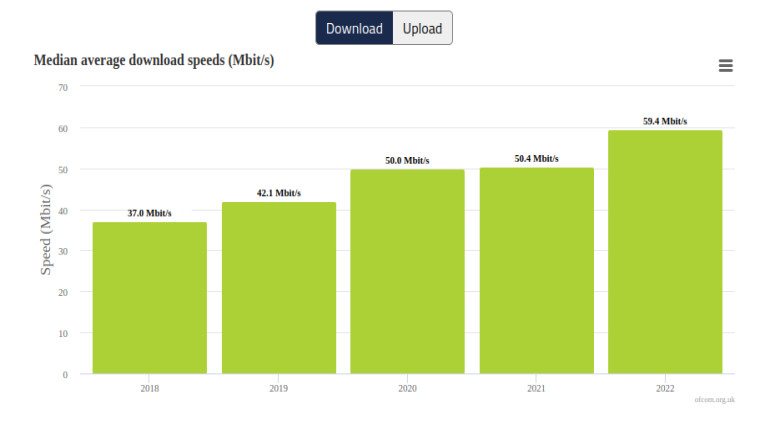The height and width of the screenshot is (428, 760).
Task: Click the 20 y-axis value
Action: point(63,293)
